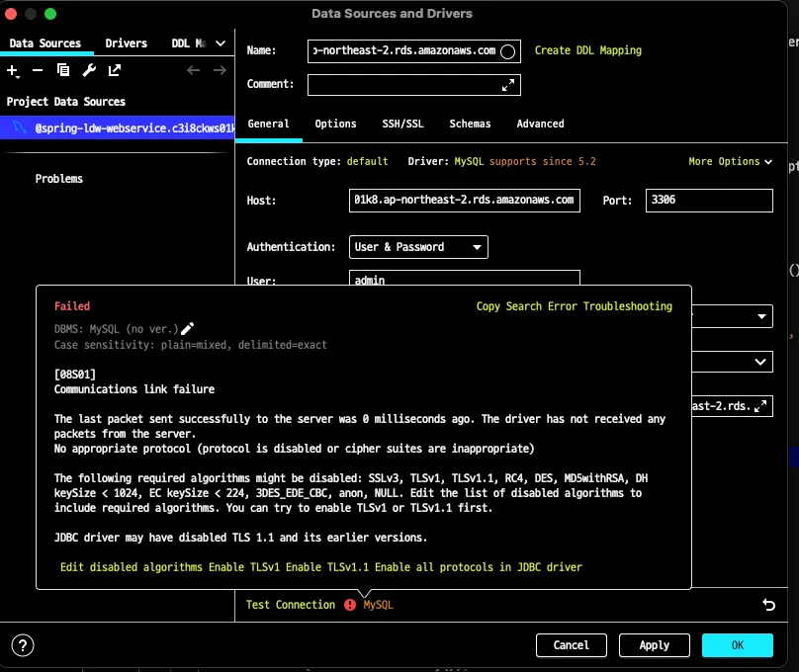
Task: Click the make global export arrow icon
Action: click(115, 70)
